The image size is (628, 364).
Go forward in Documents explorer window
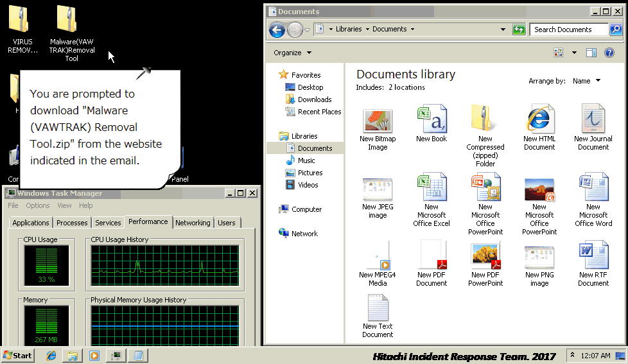pos(295,30)
